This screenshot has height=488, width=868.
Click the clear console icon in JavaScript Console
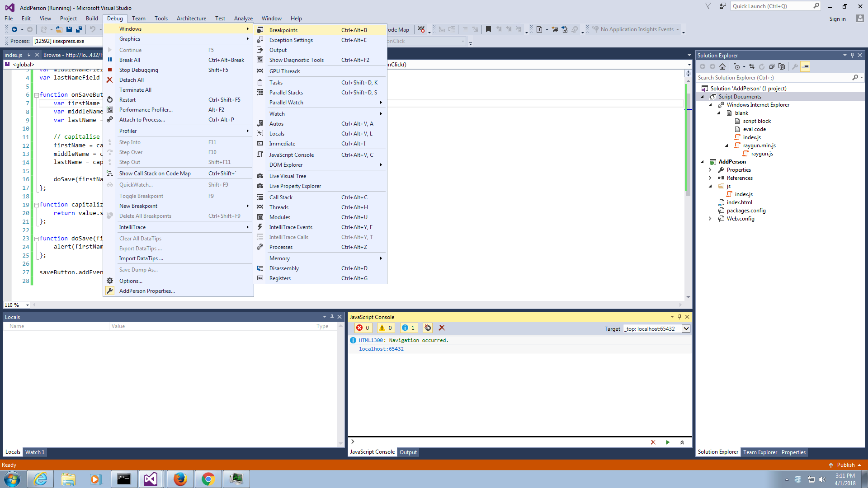coord(441,328)
